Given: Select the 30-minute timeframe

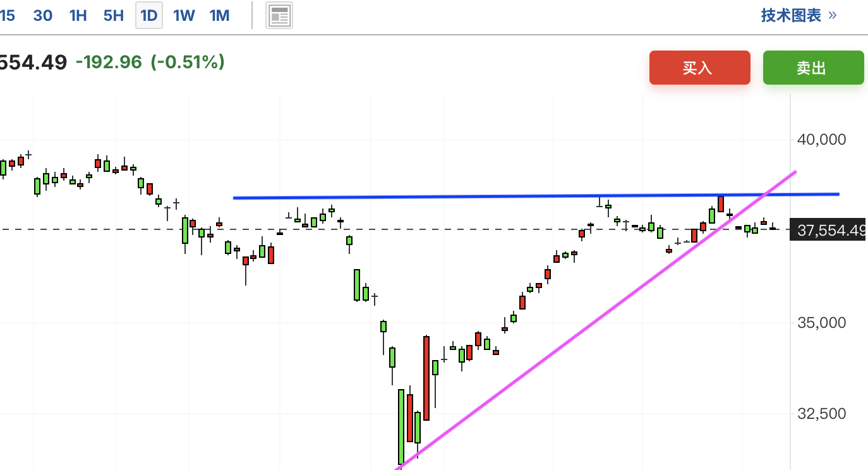Looking at the screenshot, I should (x=42, y=16).
